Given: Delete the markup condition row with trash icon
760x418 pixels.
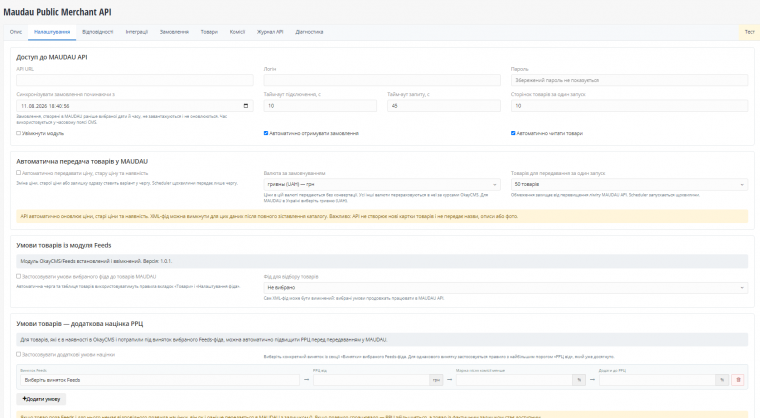Looking at the screenshot, I should coord(738,380).
